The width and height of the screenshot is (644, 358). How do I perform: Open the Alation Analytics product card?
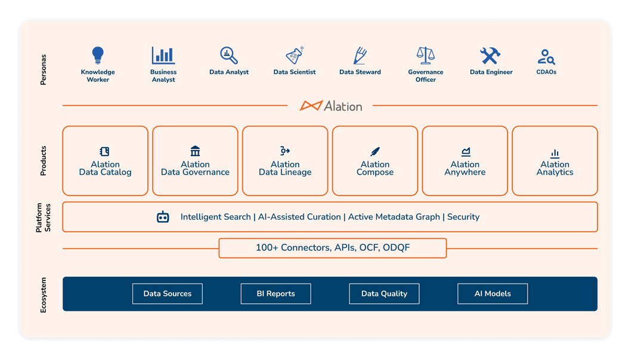point(555,161)
